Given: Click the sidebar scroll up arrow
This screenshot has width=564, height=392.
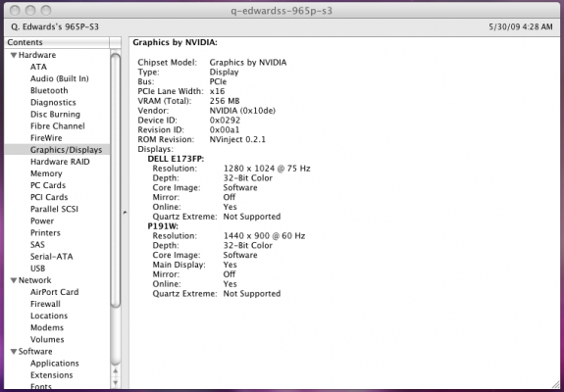Looking at the screenshot, I should tap(116, 370).
